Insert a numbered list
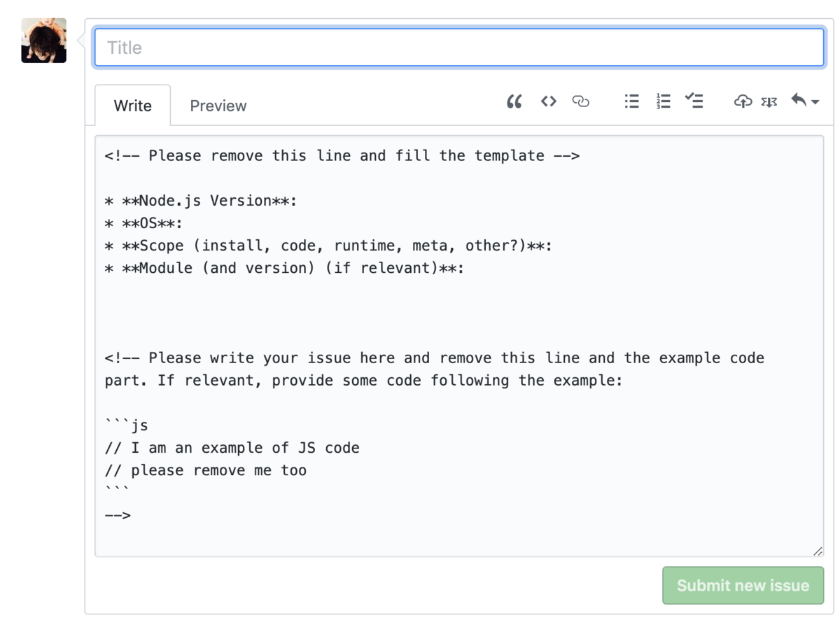Viewport: 840px width, 627px height. 663,102
